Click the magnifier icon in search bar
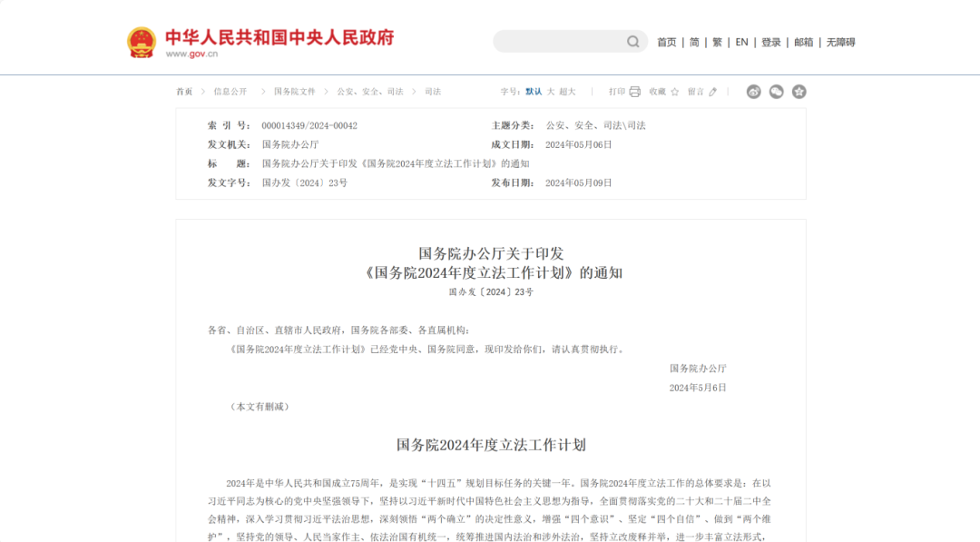Viewport: 980px width, 542px height. (x=632, y=41)
